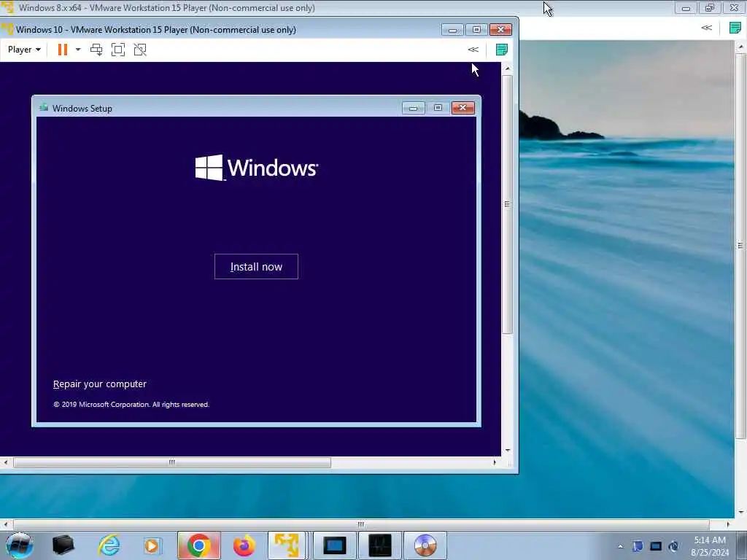Click scroll right arrow of Windows 10 VM view
This screenshot has width=747, height=560.
pyautogui.click(x=495, y=462)
